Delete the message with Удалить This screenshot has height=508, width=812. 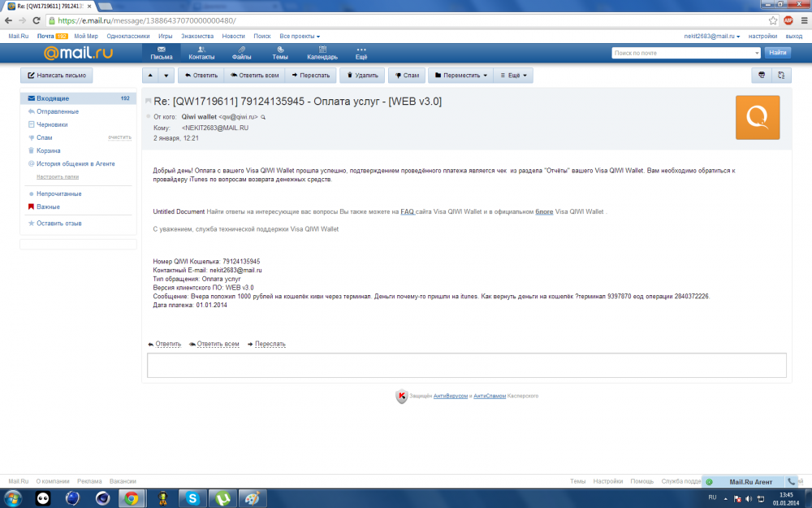[362, 75]
